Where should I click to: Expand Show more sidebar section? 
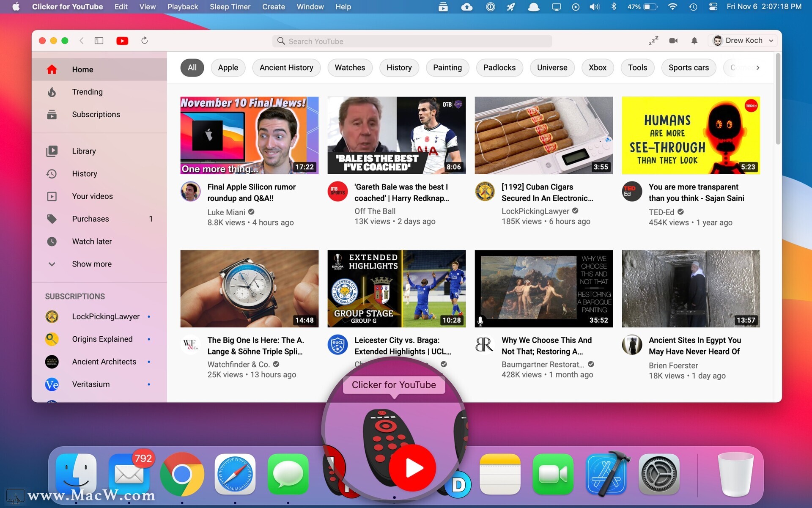[91, 264]
